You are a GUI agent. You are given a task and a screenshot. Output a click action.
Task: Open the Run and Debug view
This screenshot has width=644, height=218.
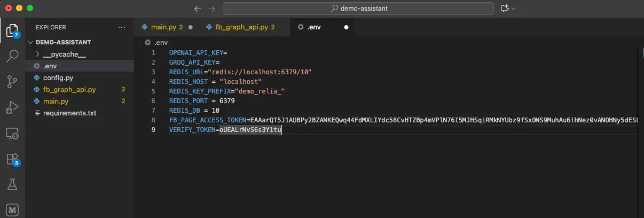click(x=12, y=107)
